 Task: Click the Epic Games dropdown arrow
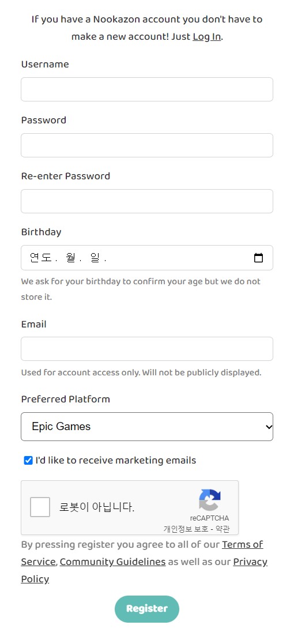269,427
